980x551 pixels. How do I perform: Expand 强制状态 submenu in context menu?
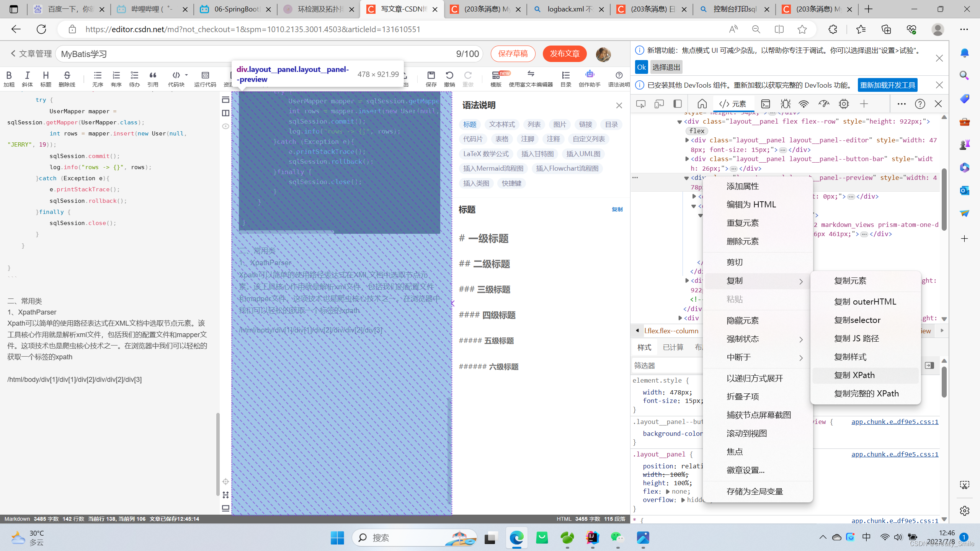(801, 339)
